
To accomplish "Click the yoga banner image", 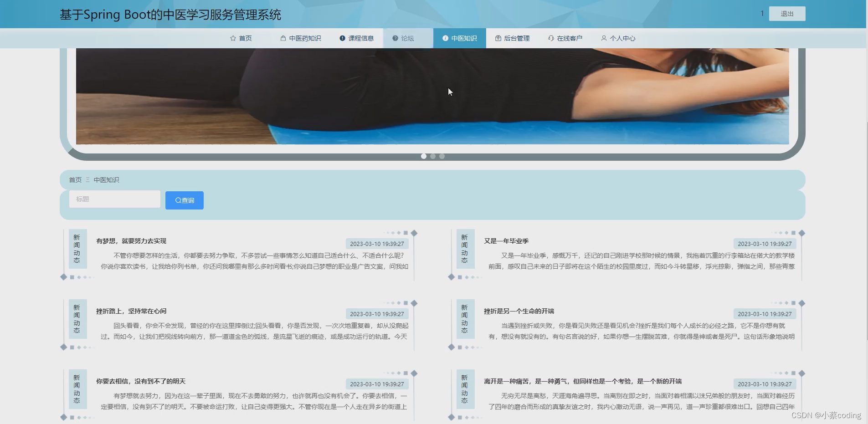I will point(432,96).
